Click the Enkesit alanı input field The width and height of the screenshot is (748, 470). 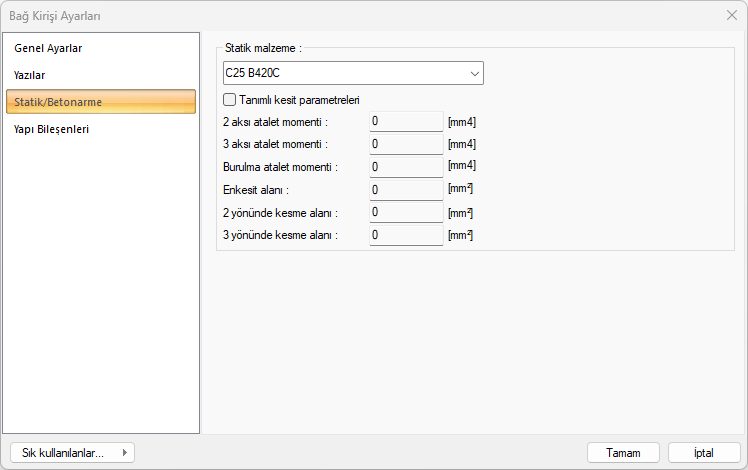(406, 190)
